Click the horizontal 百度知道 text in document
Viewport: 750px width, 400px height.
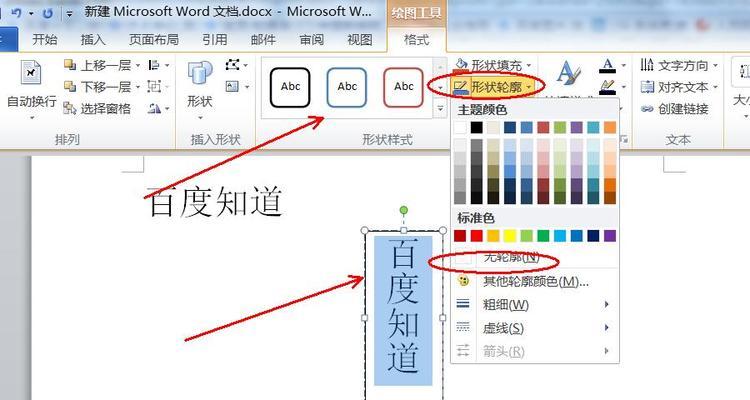(215, 201)
